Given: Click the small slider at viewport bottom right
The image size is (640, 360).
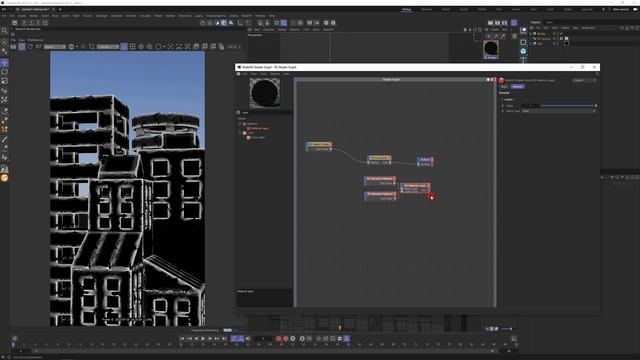Looking at the screenshot, I should [x=507, y=329].
